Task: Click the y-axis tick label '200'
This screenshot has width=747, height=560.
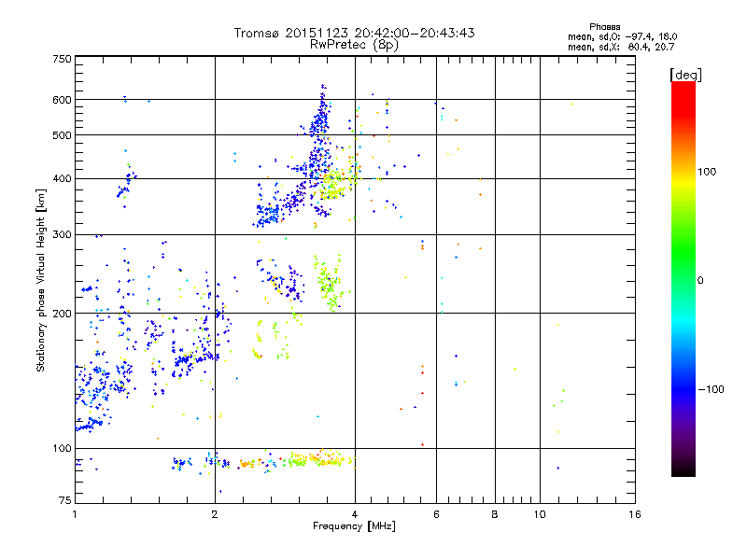Action: 62,314
